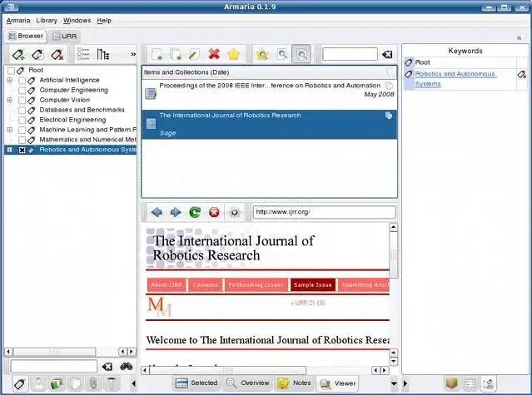The height and width of the screenshot is (395, 532).
Task: Go back in the web viewer
Action: click(157, 212)
